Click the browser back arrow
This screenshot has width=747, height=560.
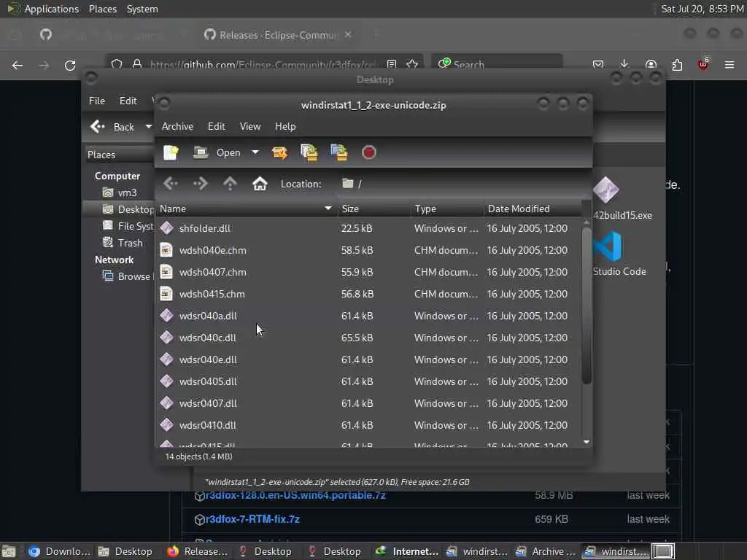coord(18,65)
